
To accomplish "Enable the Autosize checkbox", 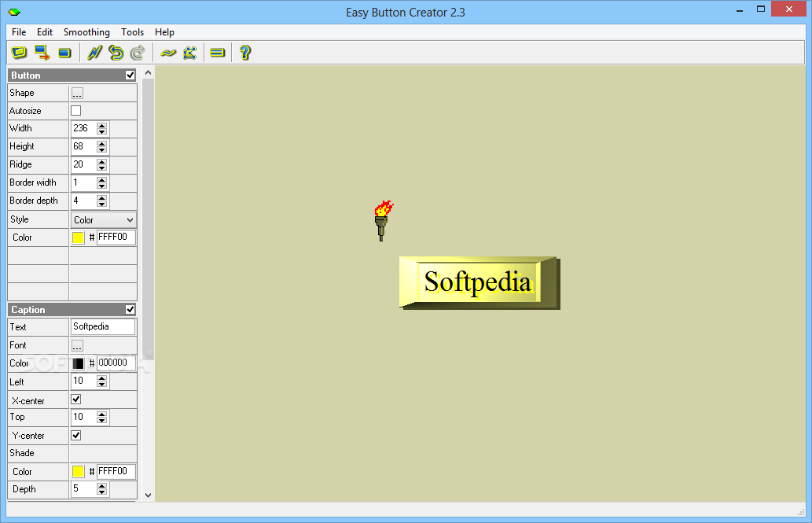I will click(x=75, y=110).
